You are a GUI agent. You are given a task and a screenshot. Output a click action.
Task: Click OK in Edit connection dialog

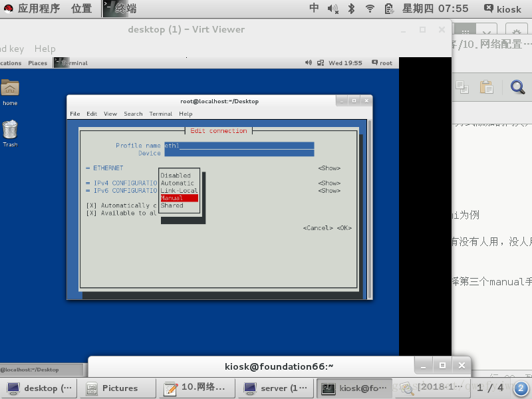tap(344, 227)
